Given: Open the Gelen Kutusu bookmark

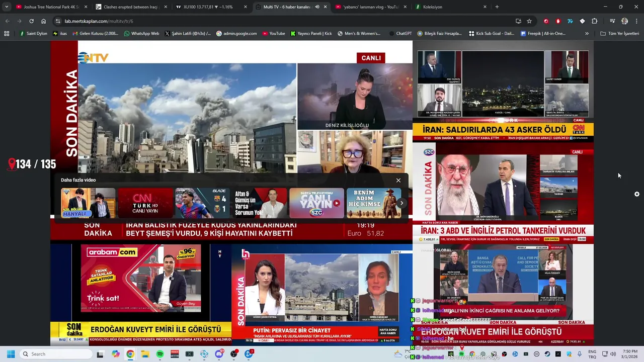Looking at the screenshot, I should pos(96,34).
